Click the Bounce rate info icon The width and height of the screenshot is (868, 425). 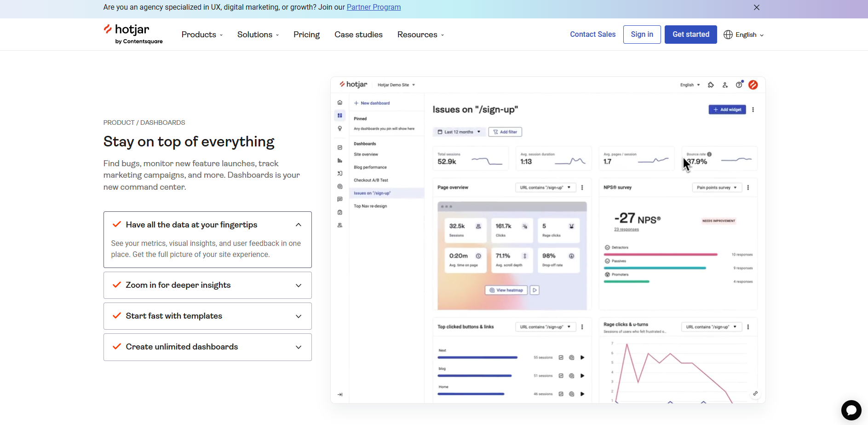(x=709, y=154)
